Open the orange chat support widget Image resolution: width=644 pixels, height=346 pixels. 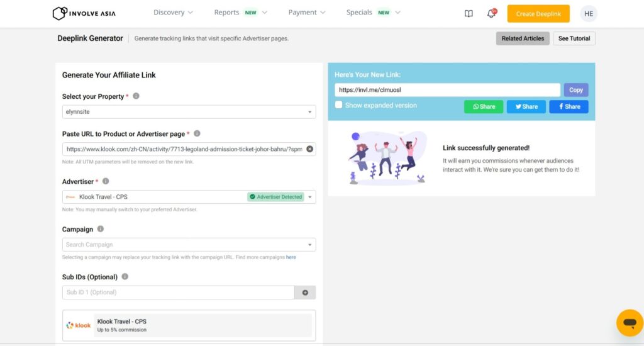tap(629, 323)
